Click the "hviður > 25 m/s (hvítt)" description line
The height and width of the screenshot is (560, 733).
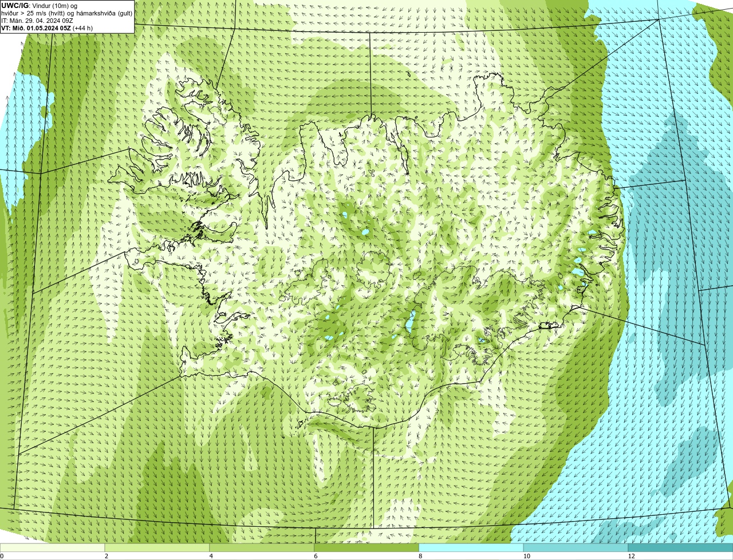tap(66, 13)
